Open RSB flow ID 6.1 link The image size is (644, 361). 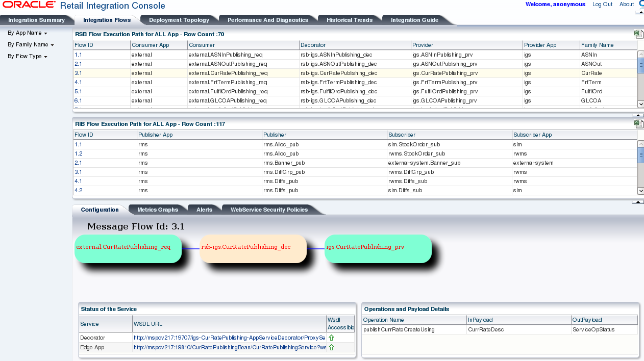(78, 100)
